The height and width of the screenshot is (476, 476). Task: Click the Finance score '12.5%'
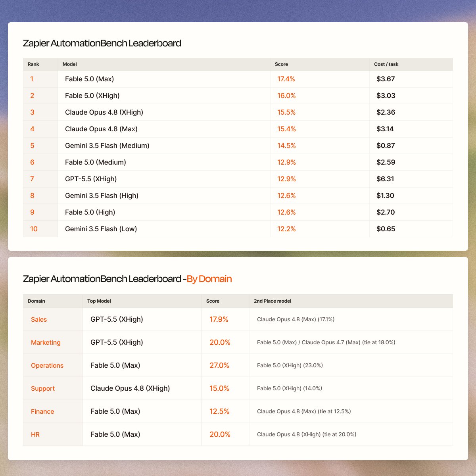click(x=219, y=411)
